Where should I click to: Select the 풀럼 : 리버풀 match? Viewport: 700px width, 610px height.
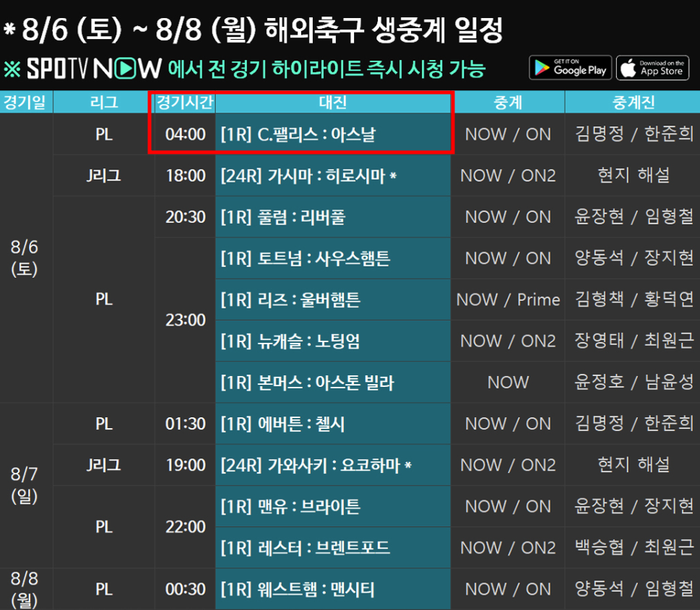point(332,217)
